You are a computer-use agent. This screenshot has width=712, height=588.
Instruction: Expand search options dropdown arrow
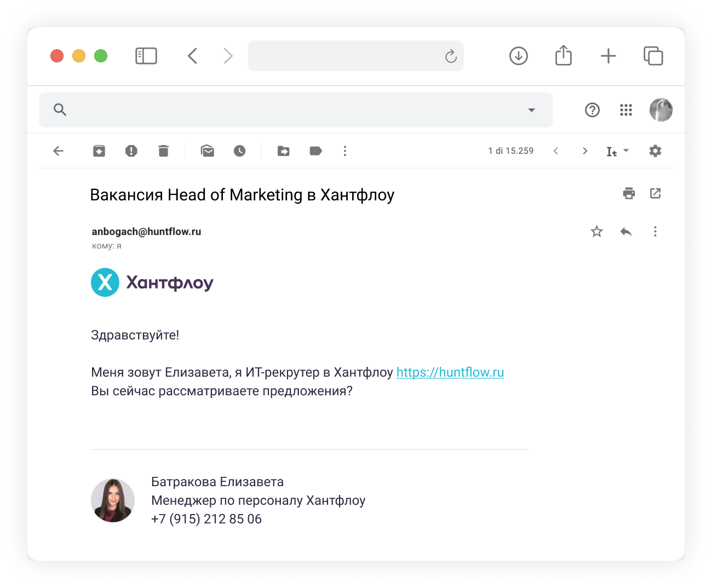click(x=531, y=110)
